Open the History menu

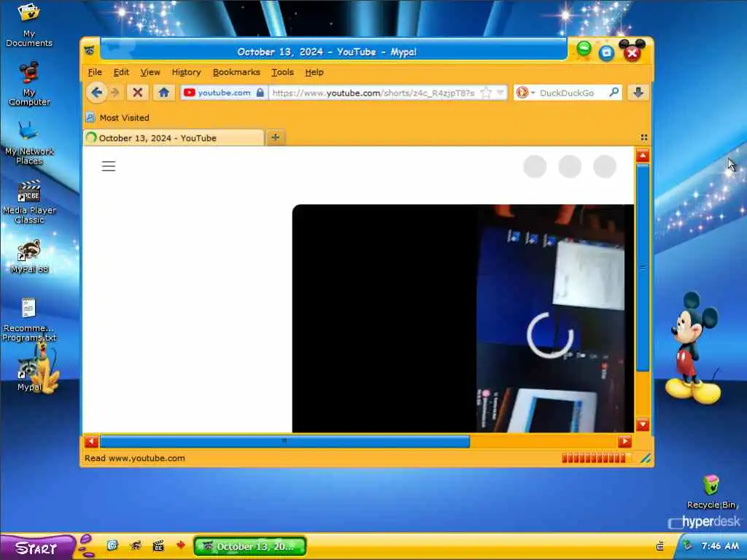click(x=186, y=72)
